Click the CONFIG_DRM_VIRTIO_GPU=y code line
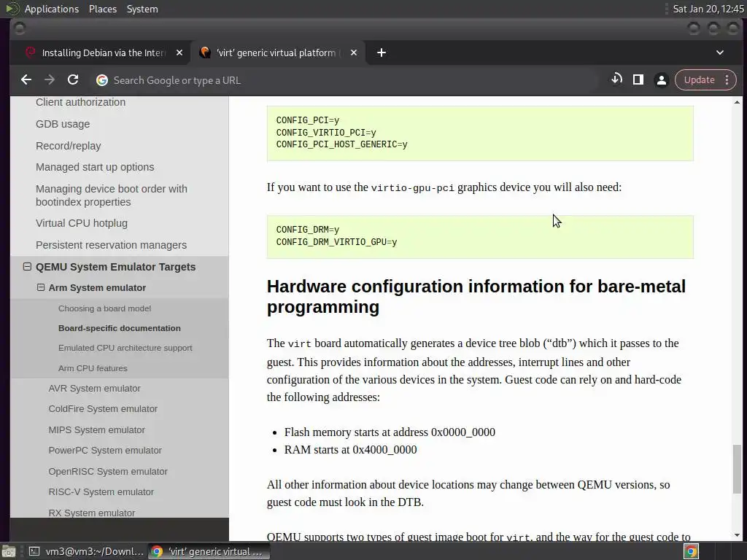 click(336, 242)
